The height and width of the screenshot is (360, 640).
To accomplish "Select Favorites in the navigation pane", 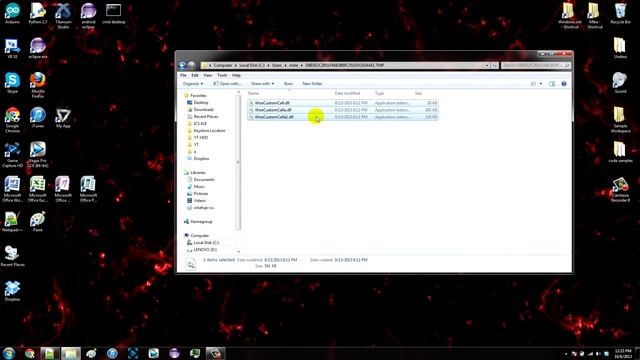I will (x=198, y=96).
